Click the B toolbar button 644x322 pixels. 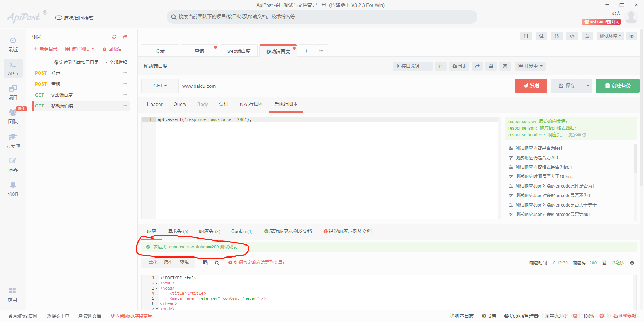[x=556, y=36]
